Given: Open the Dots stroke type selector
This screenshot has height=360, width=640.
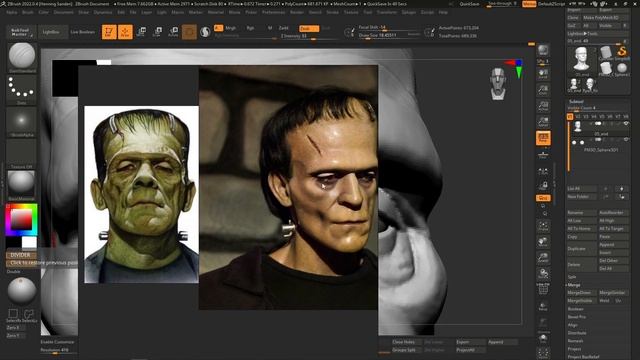Looking at the screenshot, I should pyautogui.click(x=22, y=89).
